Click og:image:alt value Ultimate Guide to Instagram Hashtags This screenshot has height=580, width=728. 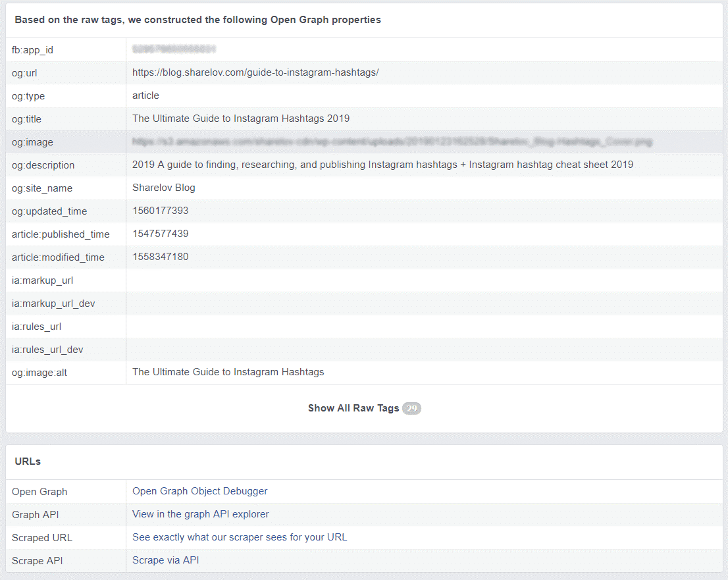(x=228, y=372)
